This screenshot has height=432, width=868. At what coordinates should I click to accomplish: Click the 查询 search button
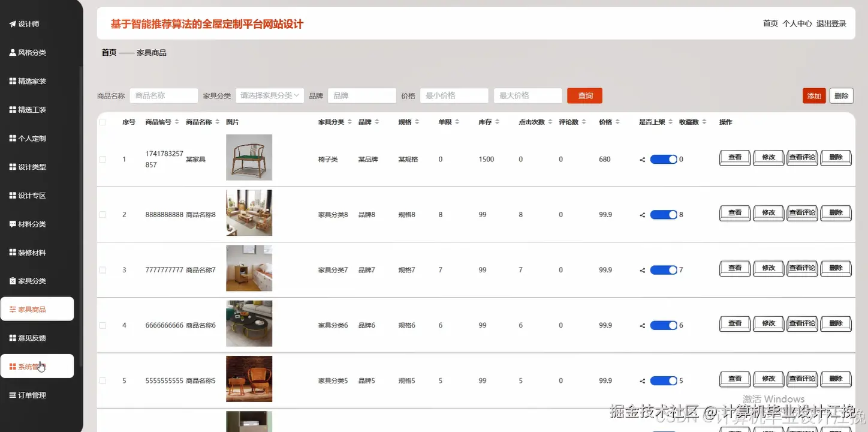click(584, 95)
